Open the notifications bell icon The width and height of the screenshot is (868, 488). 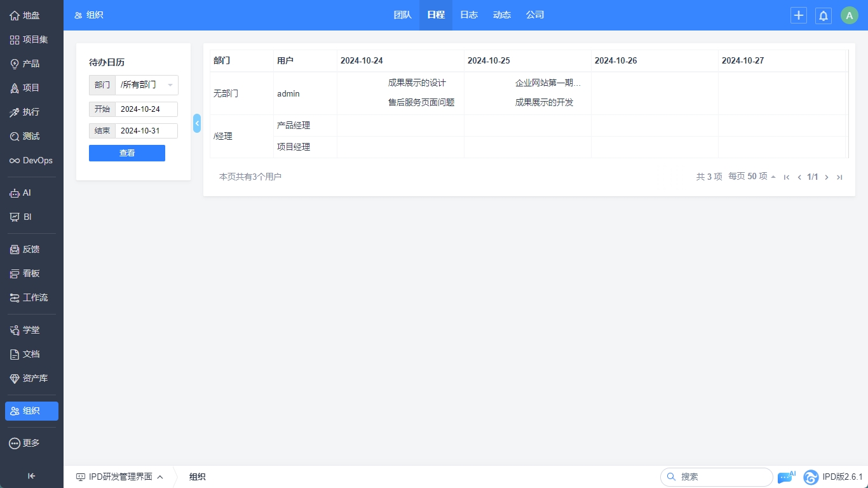tap(824, 15)
